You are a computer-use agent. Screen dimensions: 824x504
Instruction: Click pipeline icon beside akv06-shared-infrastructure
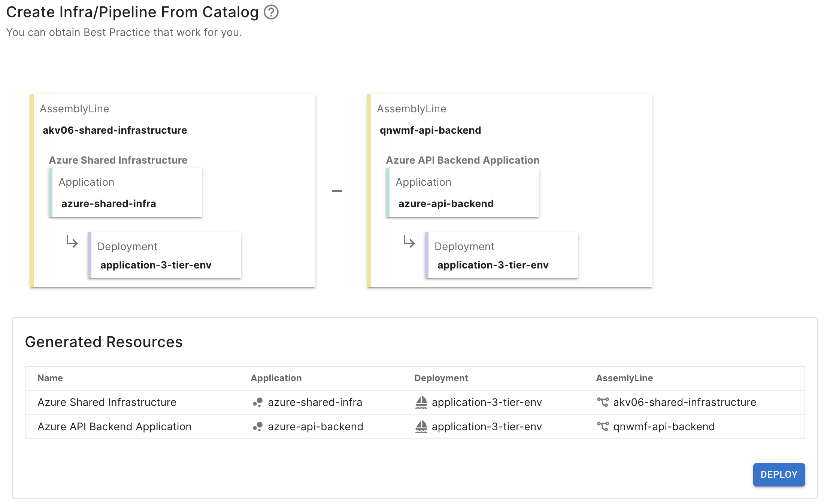point(603,403)
